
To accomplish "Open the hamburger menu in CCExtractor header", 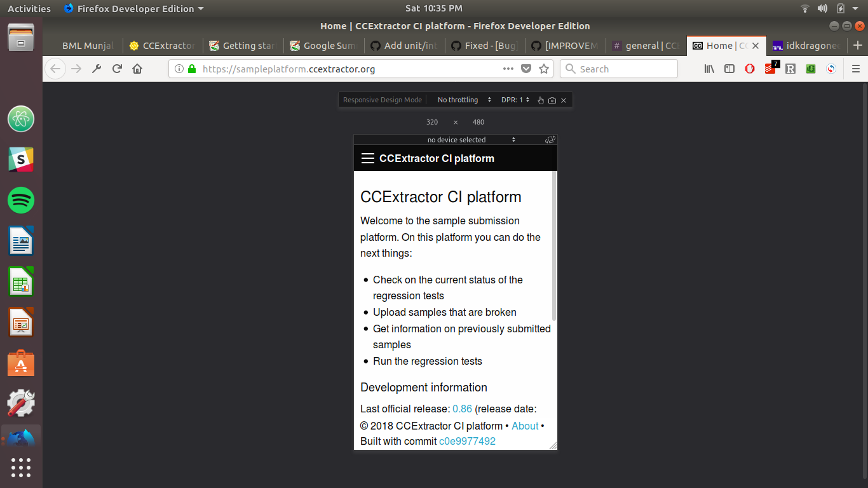I will point(367,158).
